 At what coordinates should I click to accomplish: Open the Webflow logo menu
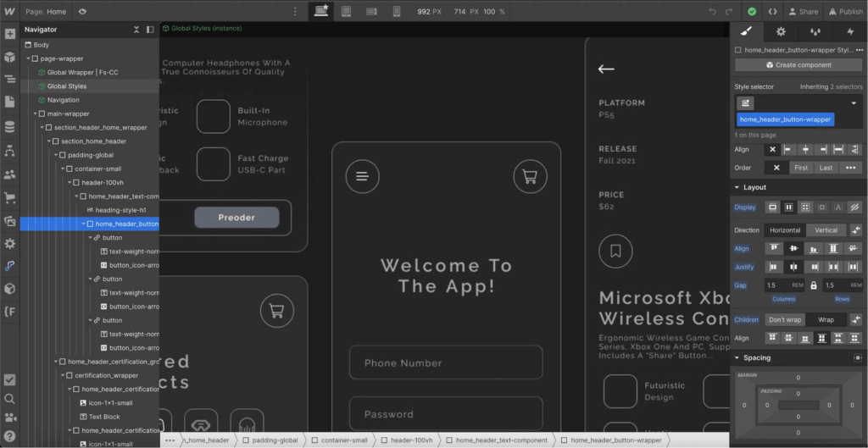click(x=9, y=11)
